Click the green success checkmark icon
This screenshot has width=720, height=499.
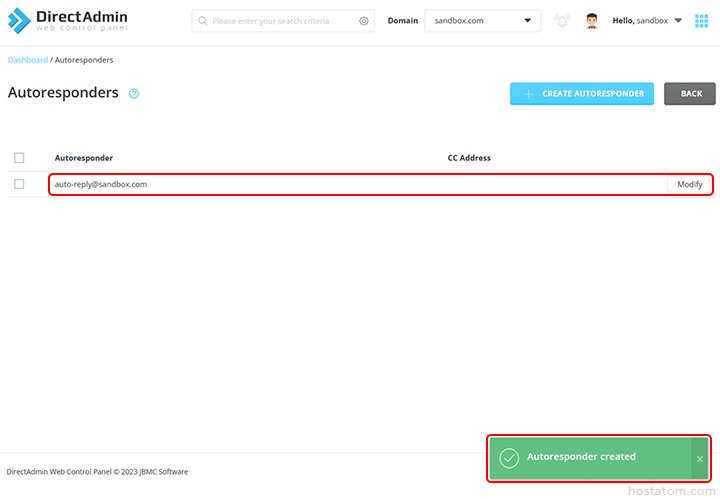point(509,457)
